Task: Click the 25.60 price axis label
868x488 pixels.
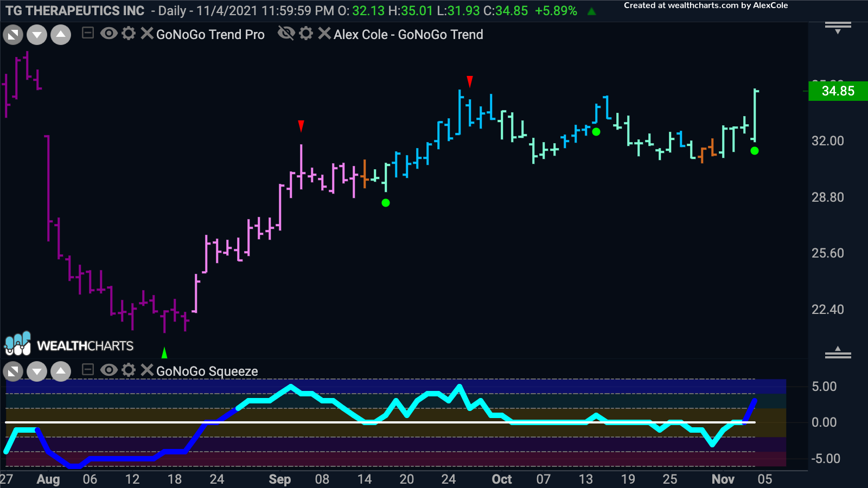Action: pos(828,253)
